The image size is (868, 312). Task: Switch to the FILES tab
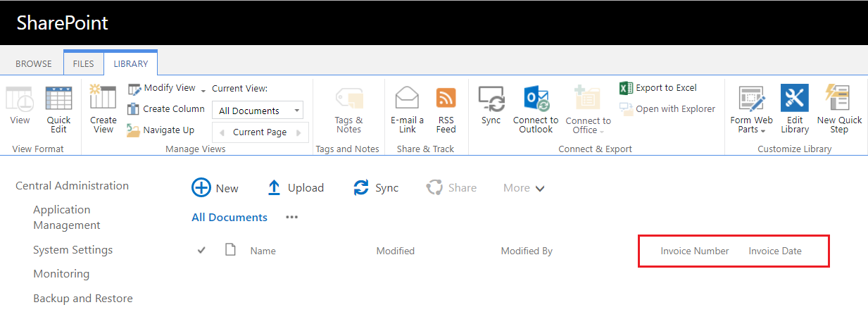pos(84,63)
